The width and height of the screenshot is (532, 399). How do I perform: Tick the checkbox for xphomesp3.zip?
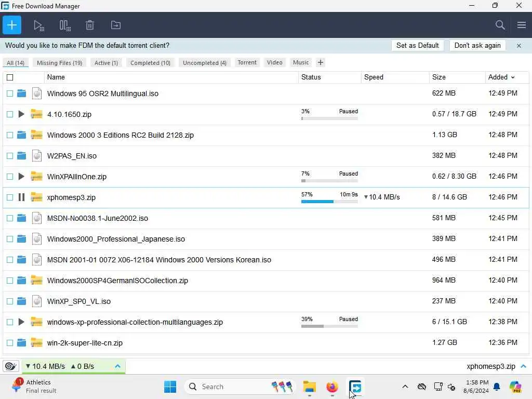pyautogui.click(x=10, y=197)
